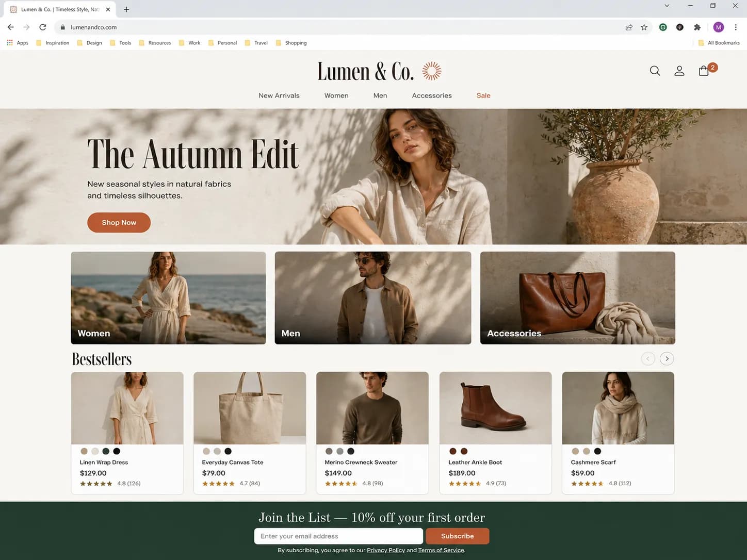Click the Shop Now button
The height and width of the screenshot is (560, 747).
(119, 222)
